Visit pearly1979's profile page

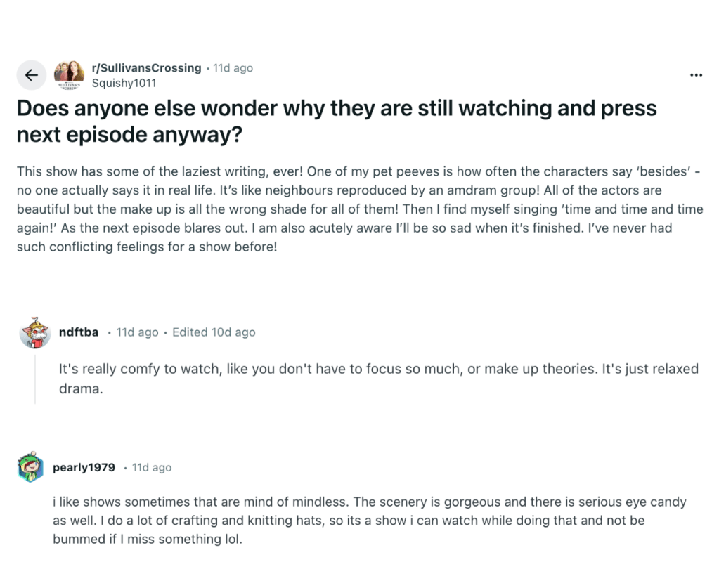pos(83,467)
